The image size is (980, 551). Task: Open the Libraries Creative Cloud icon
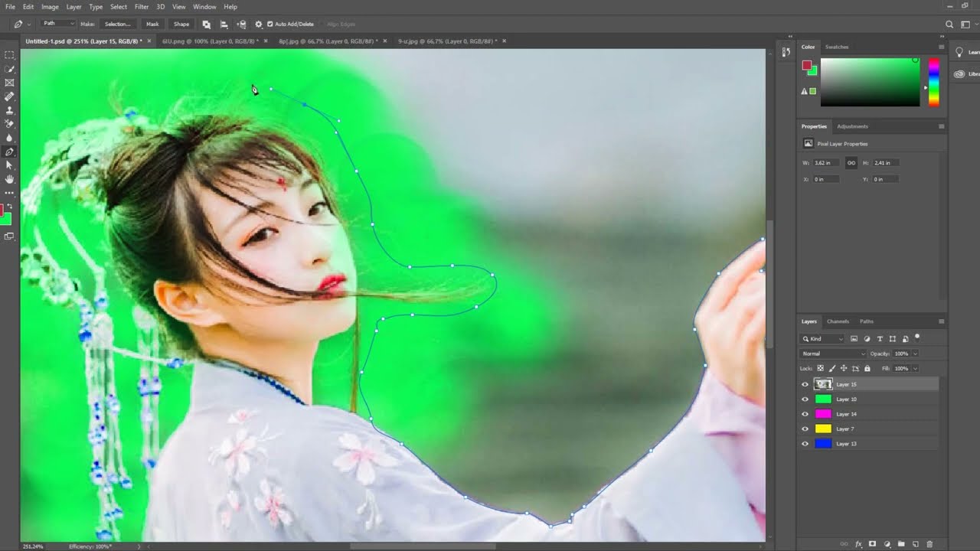tap(959, 74)
